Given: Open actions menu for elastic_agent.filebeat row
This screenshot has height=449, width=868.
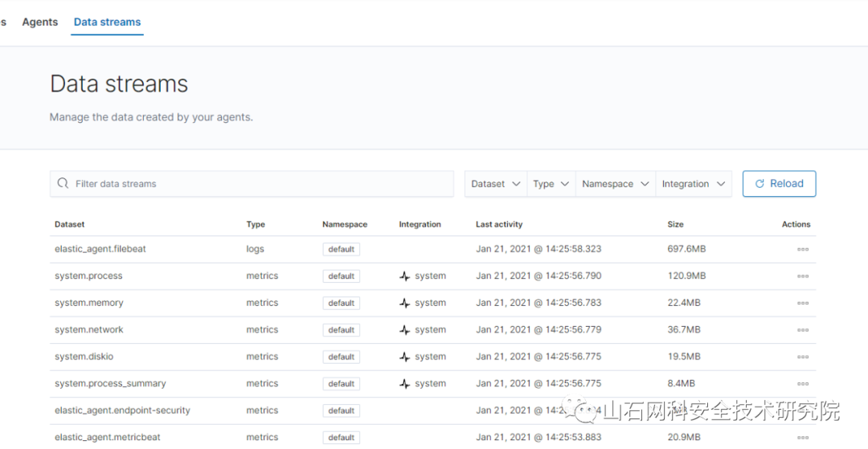Looking at the screenshot, I should [x=802, y=249].
